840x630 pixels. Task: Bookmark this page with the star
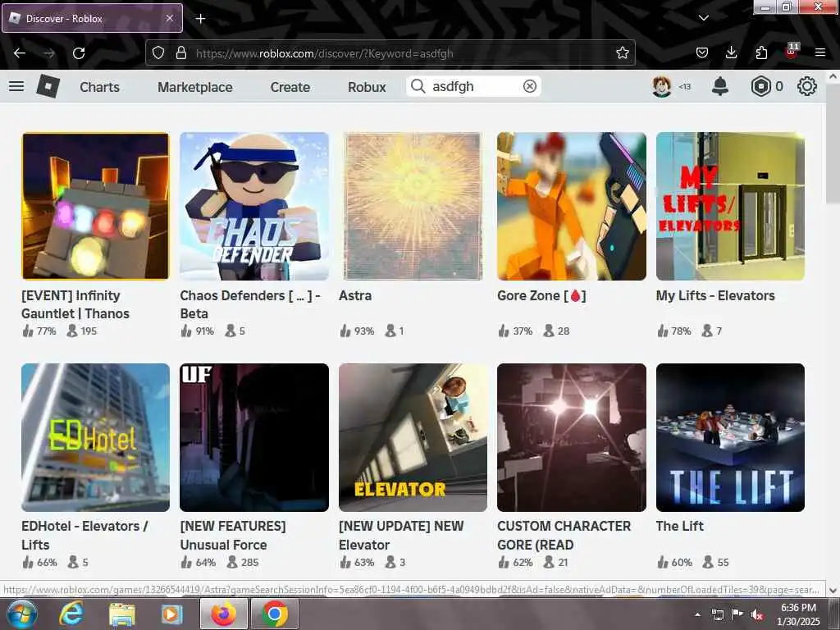pos(622,52)
